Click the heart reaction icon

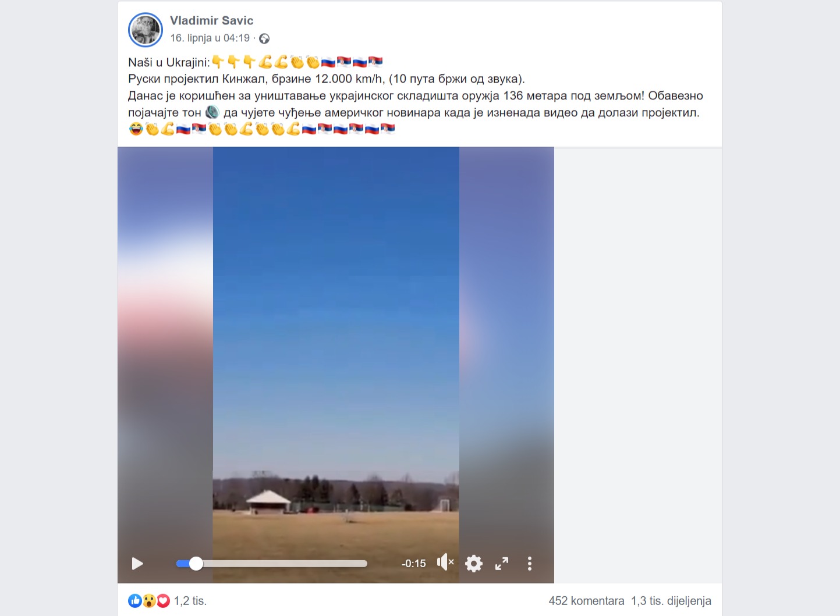pyautogui.click(x=163, y=601)
